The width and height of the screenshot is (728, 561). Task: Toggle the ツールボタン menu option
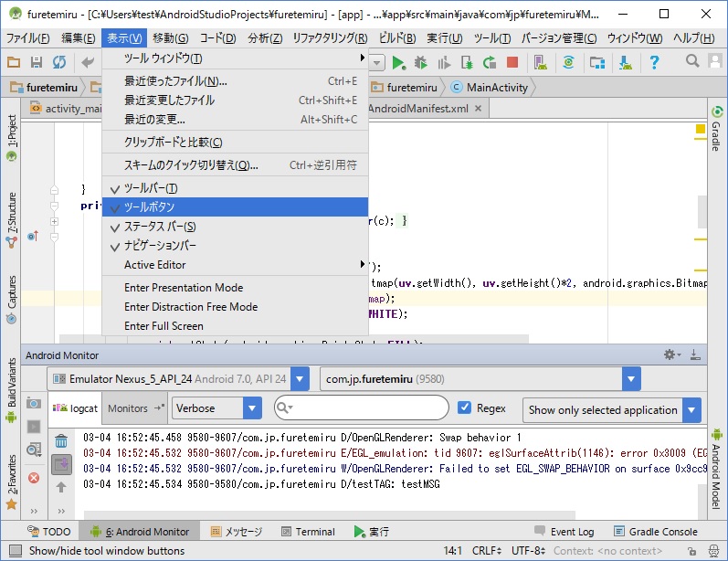tap(235, 206)
